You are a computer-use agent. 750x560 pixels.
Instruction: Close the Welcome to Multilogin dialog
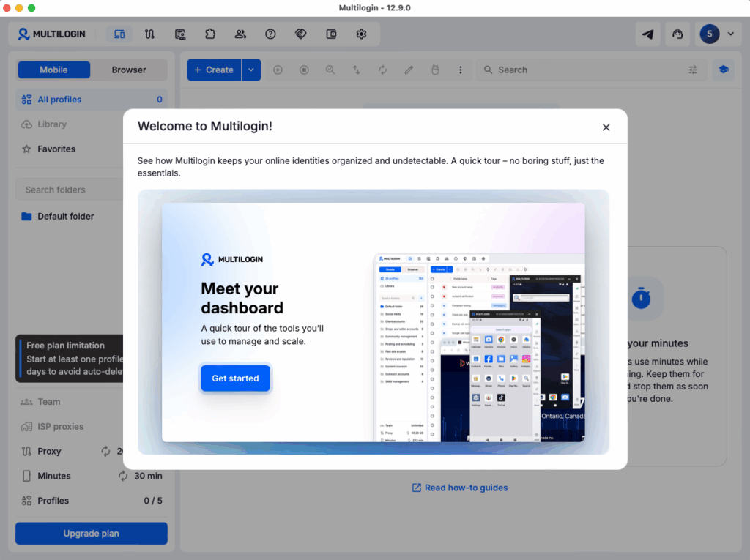[606, 127]
